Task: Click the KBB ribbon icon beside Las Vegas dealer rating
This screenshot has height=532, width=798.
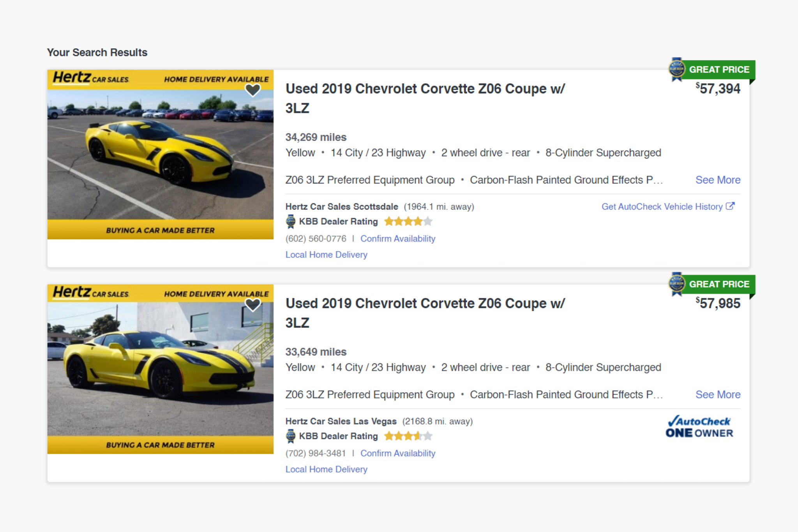Action: pos(291,436)
